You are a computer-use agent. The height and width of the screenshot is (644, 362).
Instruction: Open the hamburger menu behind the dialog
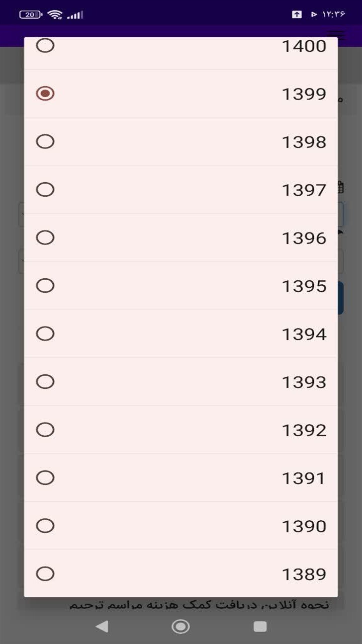pyautogui.click(x=336, y=35)
